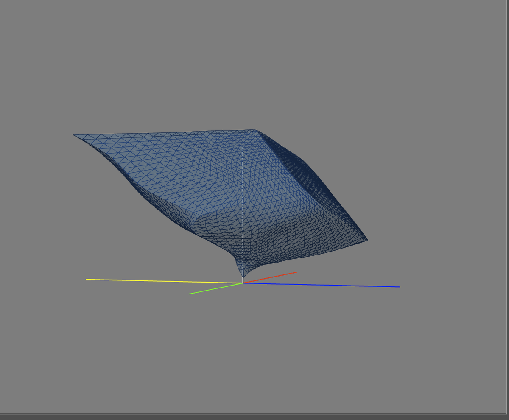
Task: Click the far right end of blue axis
Action: [399, 287]
